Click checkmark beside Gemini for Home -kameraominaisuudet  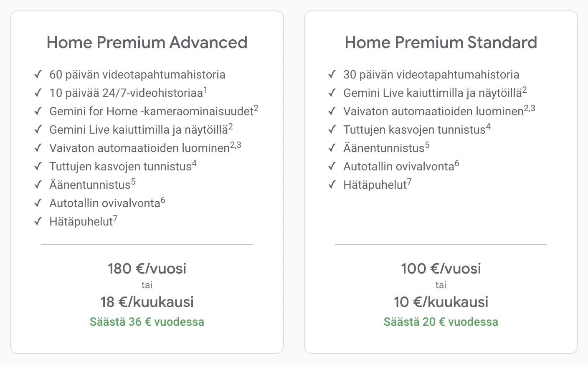38,111
